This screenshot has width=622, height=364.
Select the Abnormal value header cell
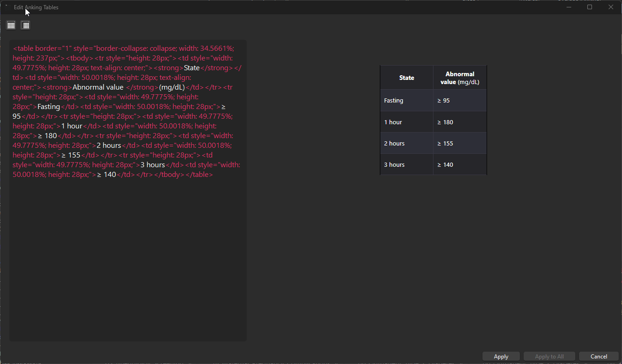[x=460, y=78]
